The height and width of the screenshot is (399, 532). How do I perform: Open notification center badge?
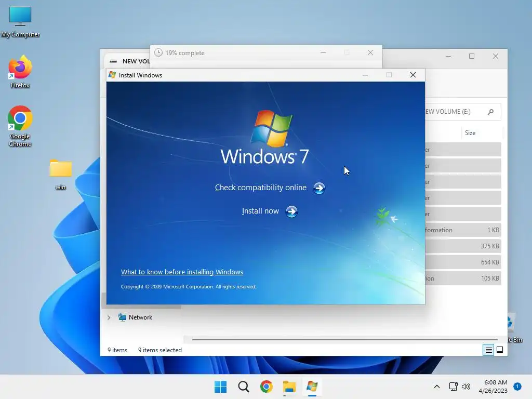coord(517,386)
